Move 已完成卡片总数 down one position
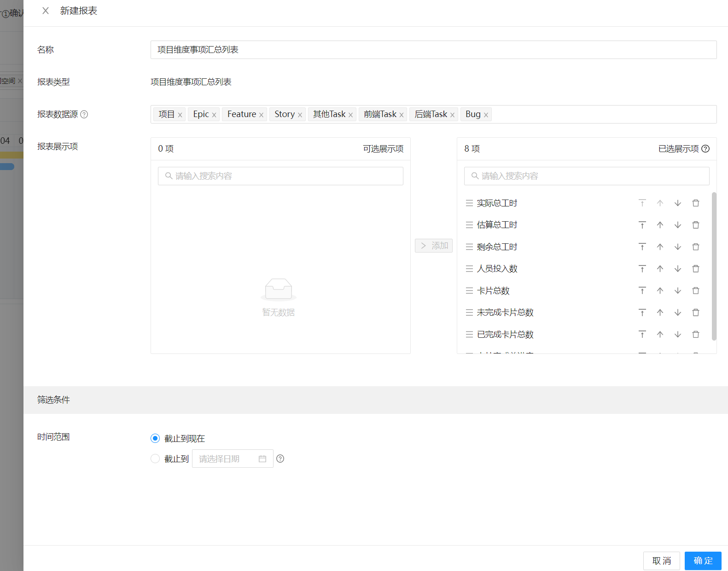The width and height of the screenshot is (728, 571). pyautogui.click(x=677, y=335)
